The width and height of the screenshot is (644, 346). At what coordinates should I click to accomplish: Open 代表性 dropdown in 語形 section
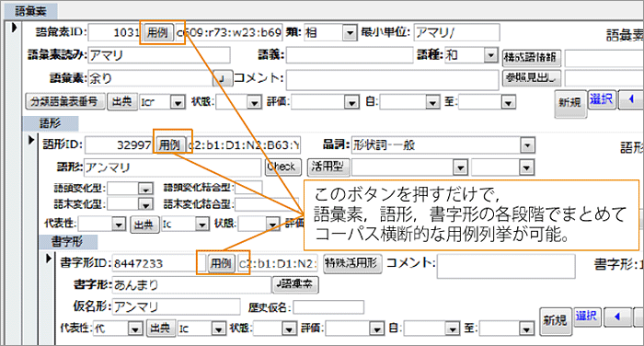pyautogui.click(x=119, y=225)
